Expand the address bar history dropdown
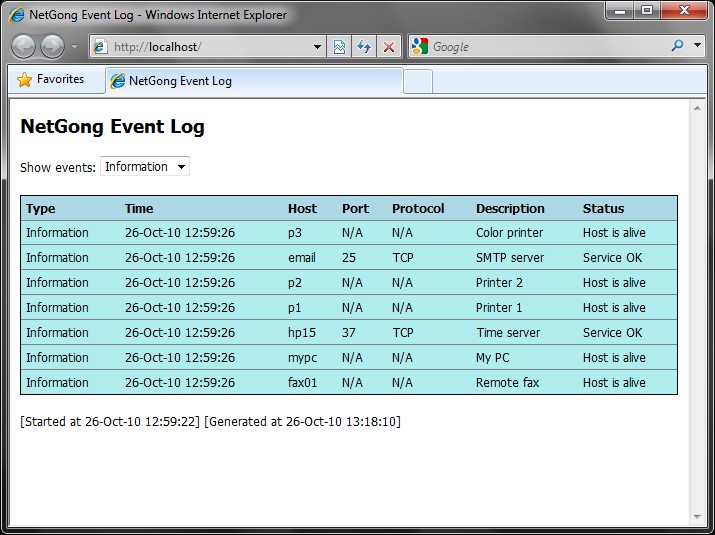This screenshot has width=715, height=535. pyautogui.click(x=318, y=47)
